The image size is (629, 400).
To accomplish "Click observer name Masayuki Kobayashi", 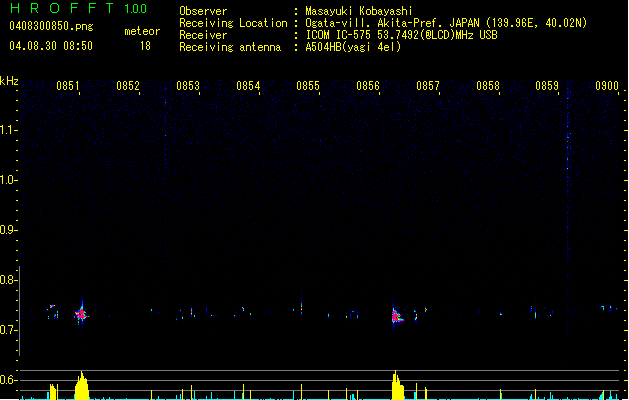I will click(359, 11).
